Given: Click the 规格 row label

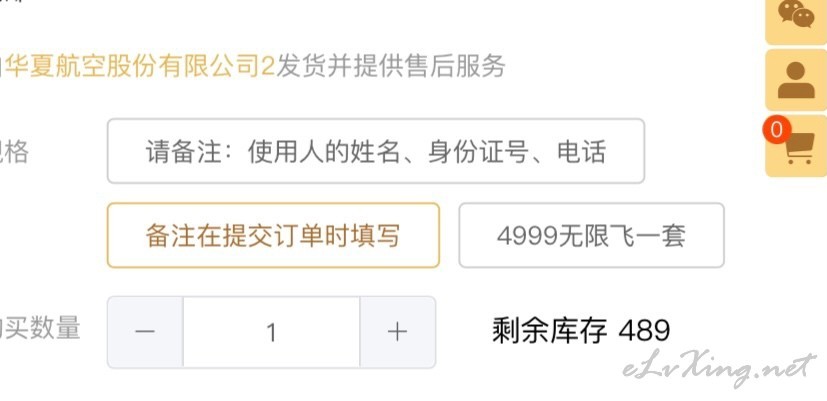Looking at the screenshot, I should click(14, 152).
